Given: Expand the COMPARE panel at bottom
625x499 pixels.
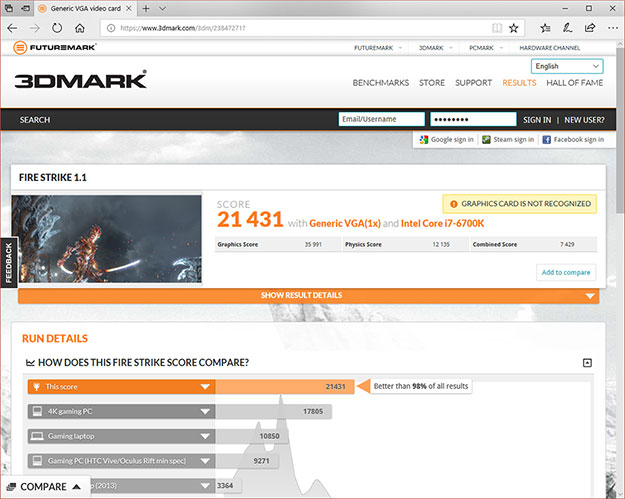Looking at the screenshot, I should point(44,487).
